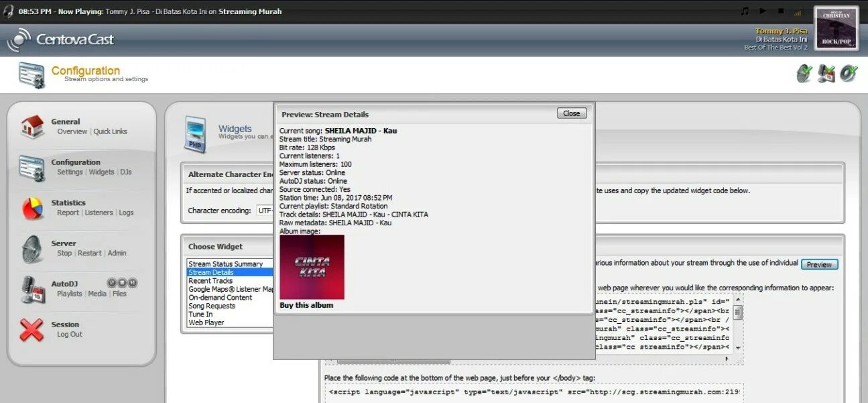868x403 pixels.
Task: Click the Server satellite dish icon in sidebar
Action: [x=32, y=249]
